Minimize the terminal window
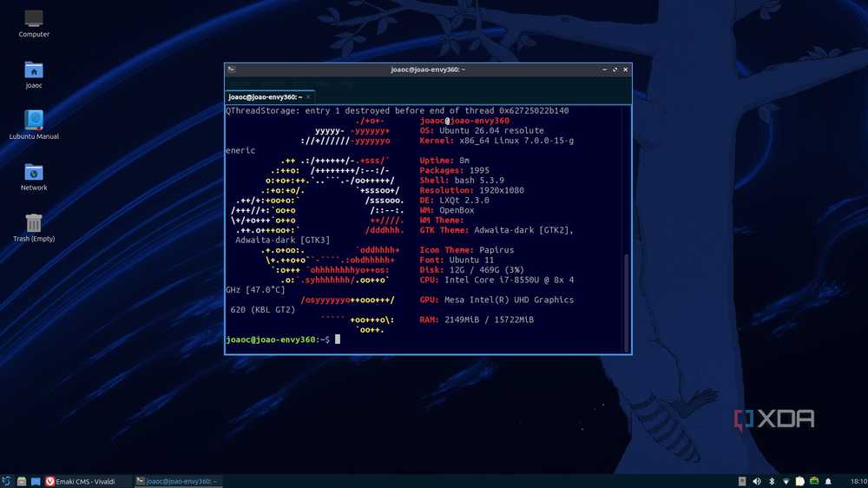 pyautogui.click(x=604, y=69)
